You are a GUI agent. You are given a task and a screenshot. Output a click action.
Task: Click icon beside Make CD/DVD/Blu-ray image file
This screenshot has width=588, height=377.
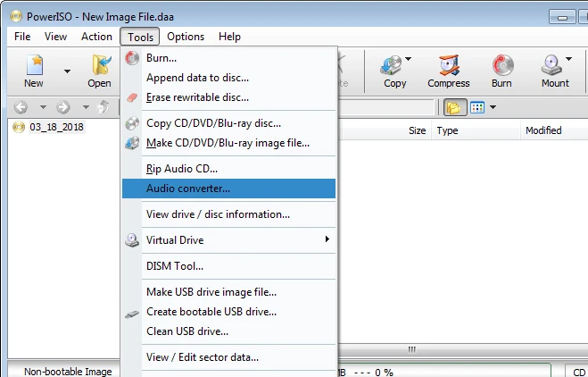click(x=132, y=143)
